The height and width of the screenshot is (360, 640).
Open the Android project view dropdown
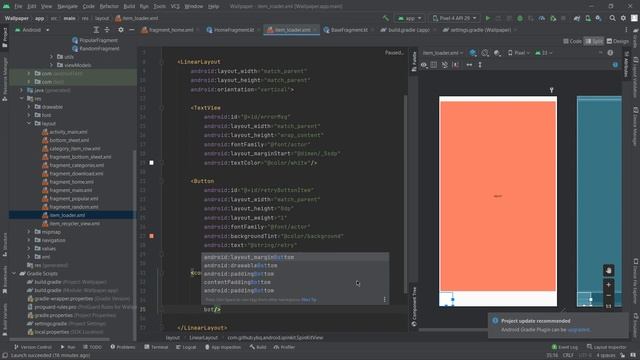tap(32, 30)
